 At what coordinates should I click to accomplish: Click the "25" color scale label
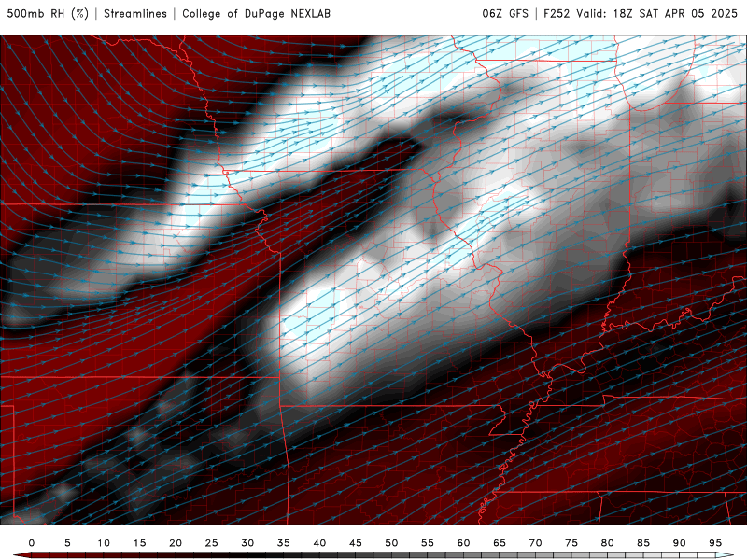tap(212, 543)
